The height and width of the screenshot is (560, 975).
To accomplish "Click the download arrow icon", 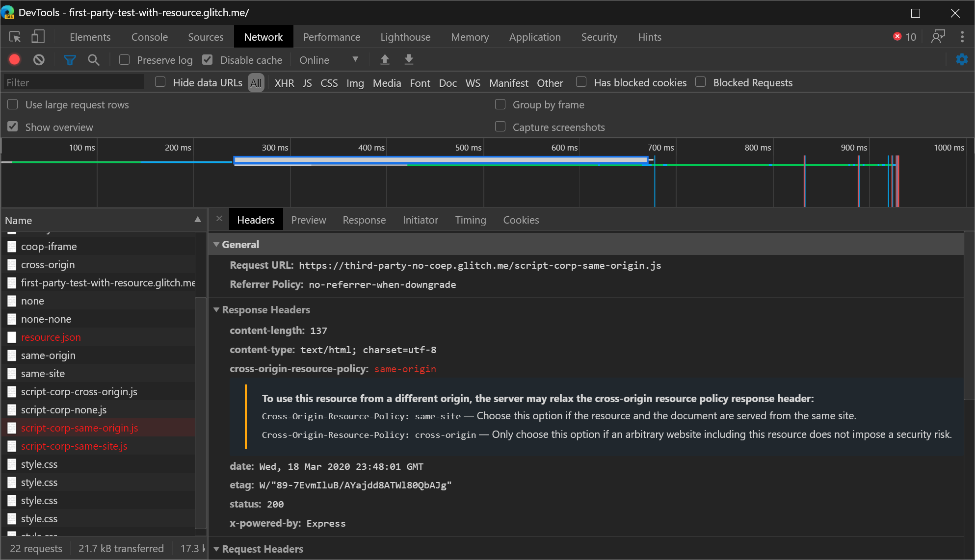I will click(409, 59).
